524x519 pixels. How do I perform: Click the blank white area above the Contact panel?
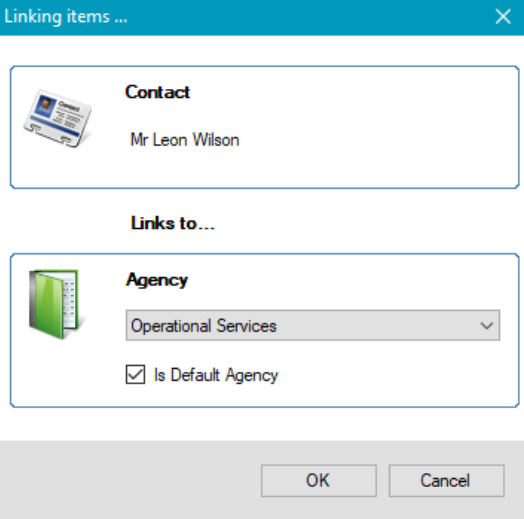pyautogui.click(x=262, y=51)
